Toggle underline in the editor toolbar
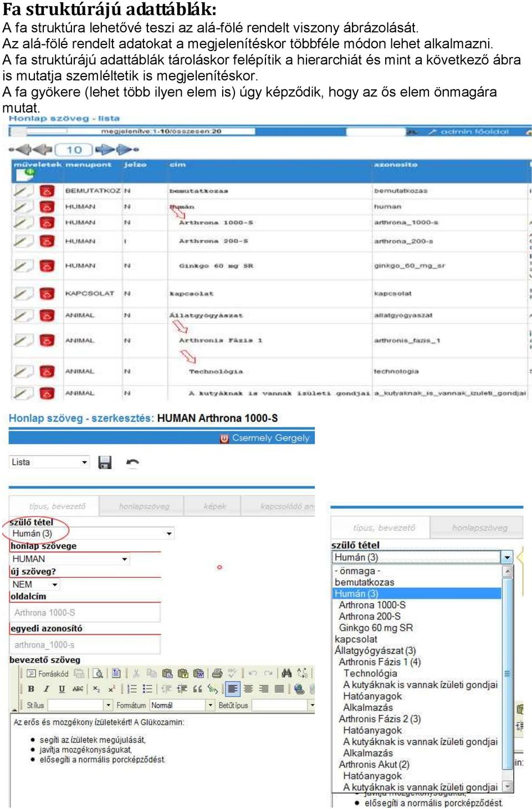 coord(62,689)
